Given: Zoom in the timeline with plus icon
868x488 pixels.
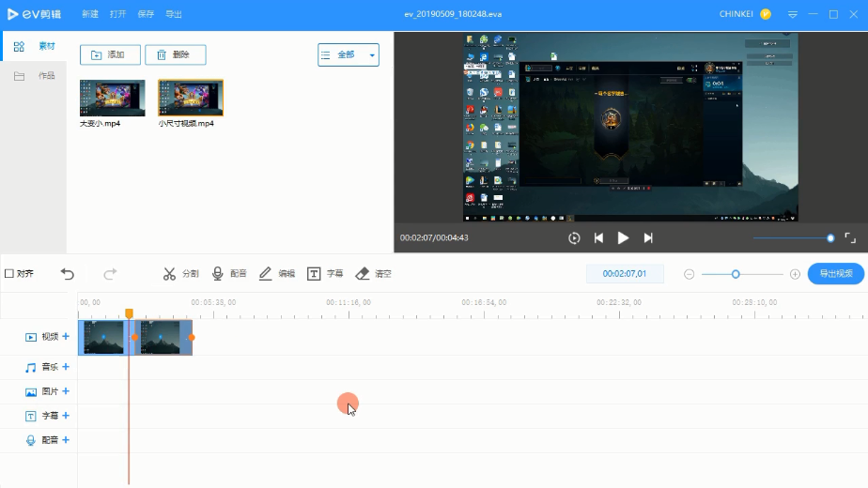Looking at the screenshot, I should (x=795, y=274).
